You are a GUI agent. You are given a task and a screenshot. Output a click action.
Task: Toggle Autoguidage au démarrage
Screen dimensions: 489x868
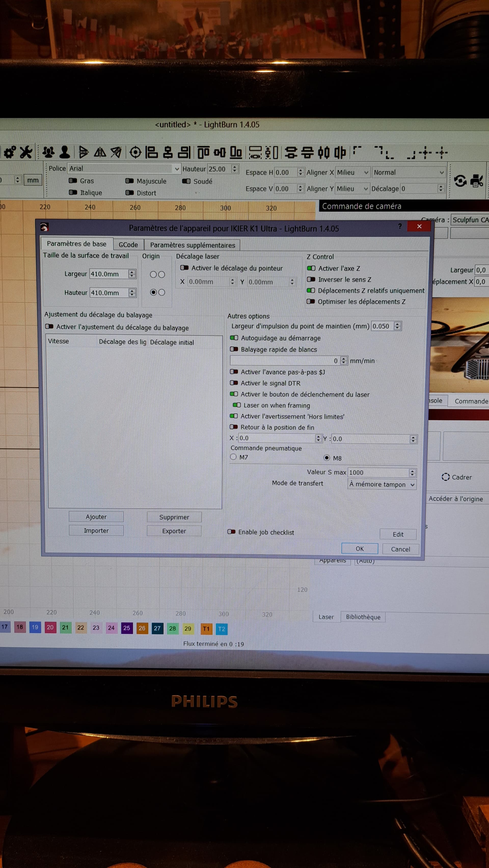click(234, 338)
